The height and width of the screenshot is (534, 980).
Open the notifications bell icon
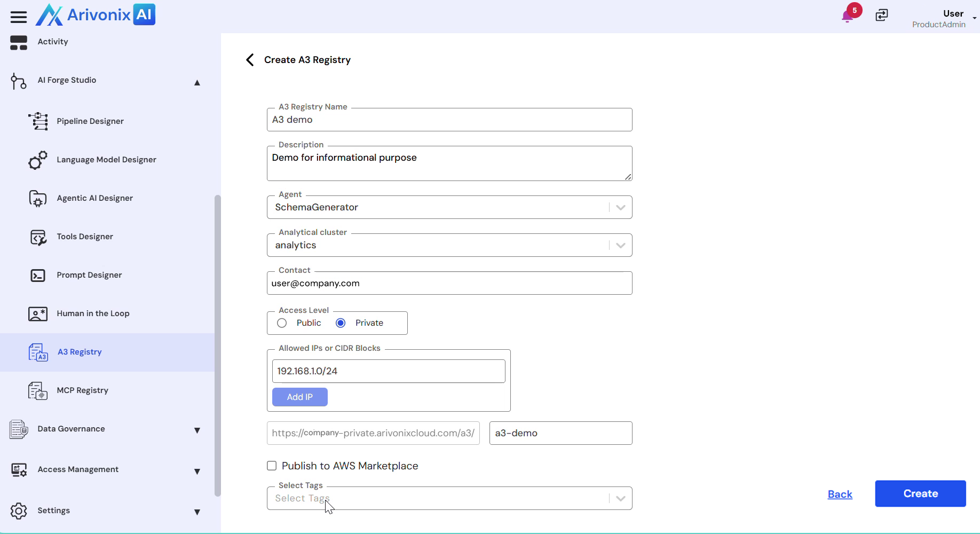pos(847,16)
